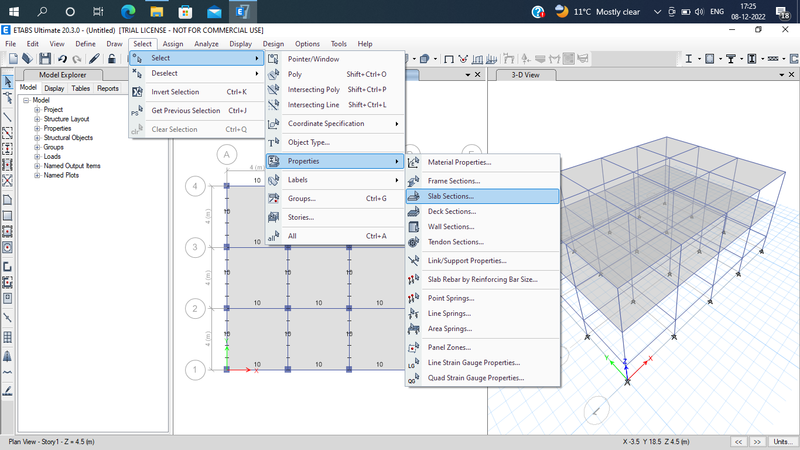Expand the Loads tree node
800x450 pixels.
click(37, 157)
